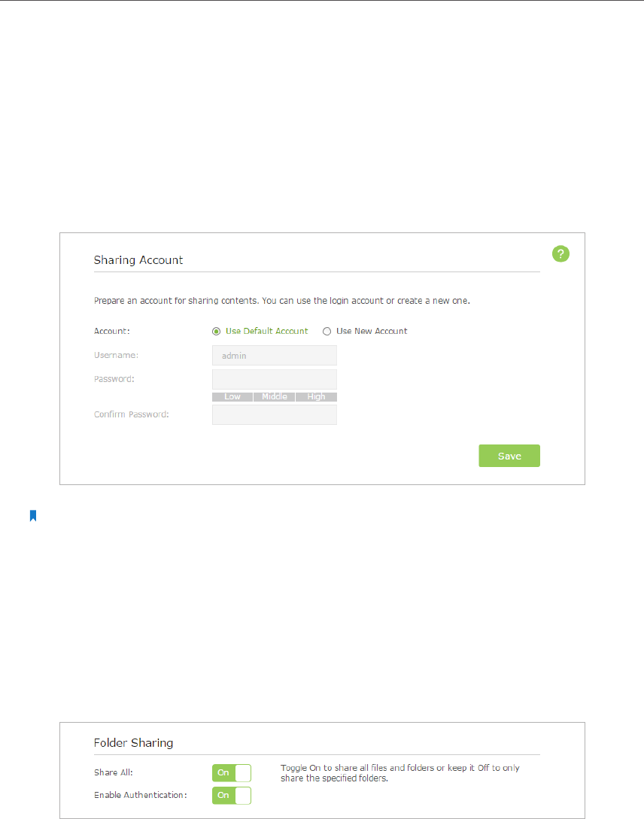Click the Confirm Password: label
The image size is (644, 819).
(x=131, y=414)
